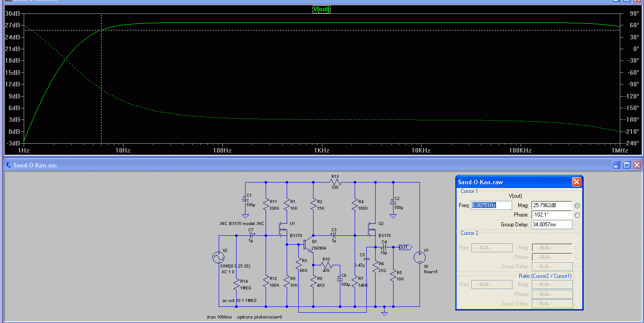Close the Sand-O-Kan.raw cursor dialog
The height and width of the screenshot is (323, 644).
coord(576,182)
